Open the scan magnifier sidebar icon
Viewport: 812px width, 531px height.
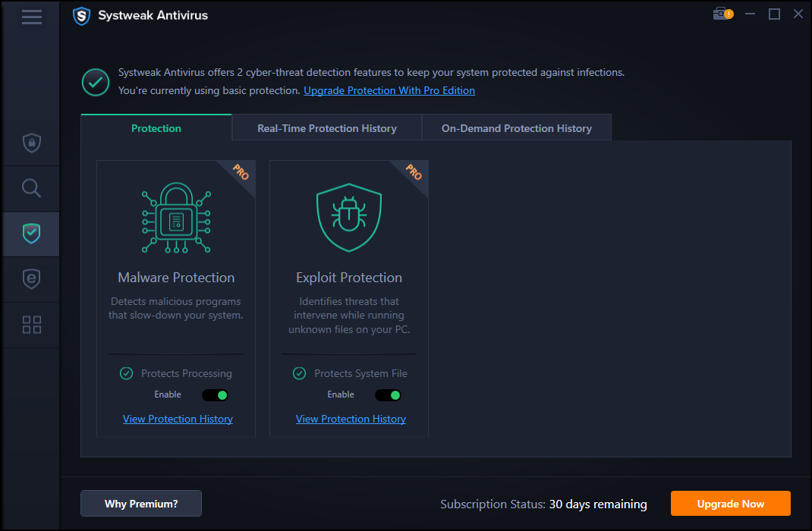[32, 188]
